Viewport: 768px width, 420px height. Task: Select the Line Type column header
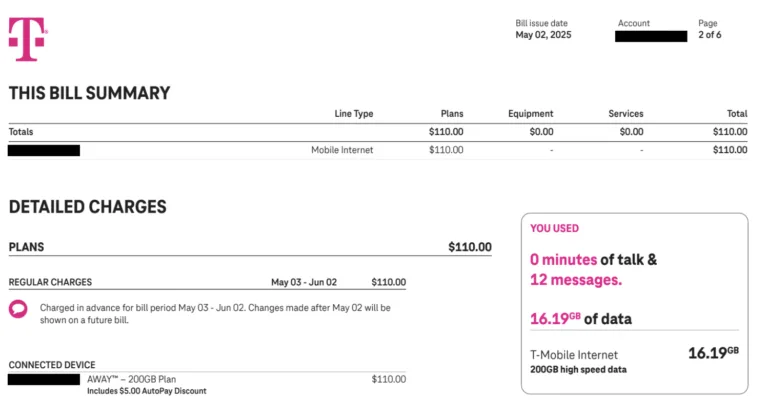click(354, 114)
